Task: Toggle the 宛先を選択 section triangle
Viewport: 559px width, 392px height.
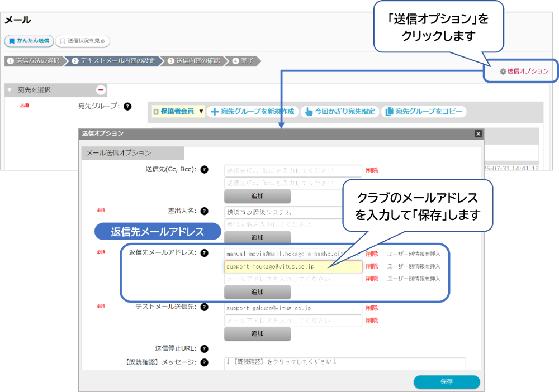Action: click(x=10, y=89)
